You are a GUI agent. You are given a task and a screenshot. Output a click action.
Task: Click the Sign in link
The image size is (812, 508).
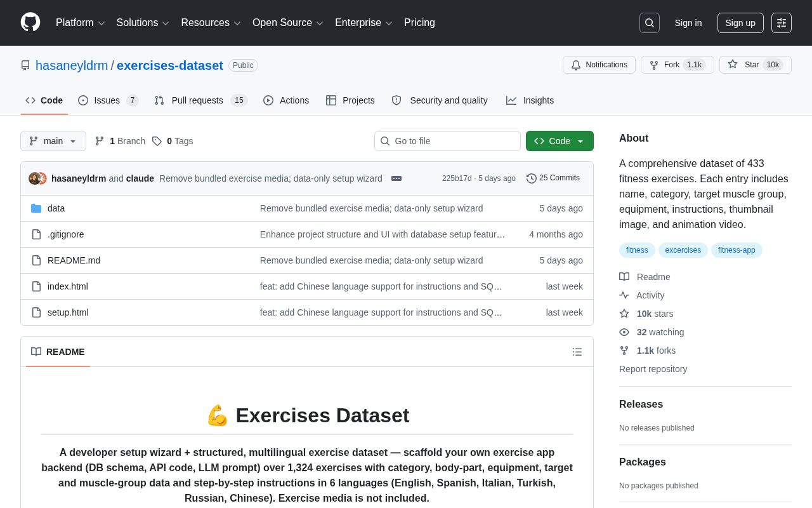[x=688, y=23]
